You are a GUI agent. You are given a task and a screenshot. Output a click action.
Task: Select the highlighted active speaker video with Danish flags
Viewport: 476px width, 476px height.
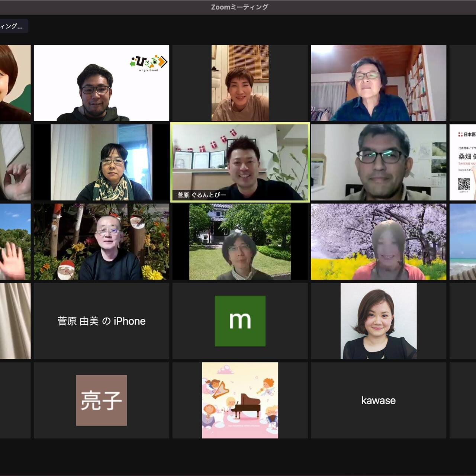point(240,162)
